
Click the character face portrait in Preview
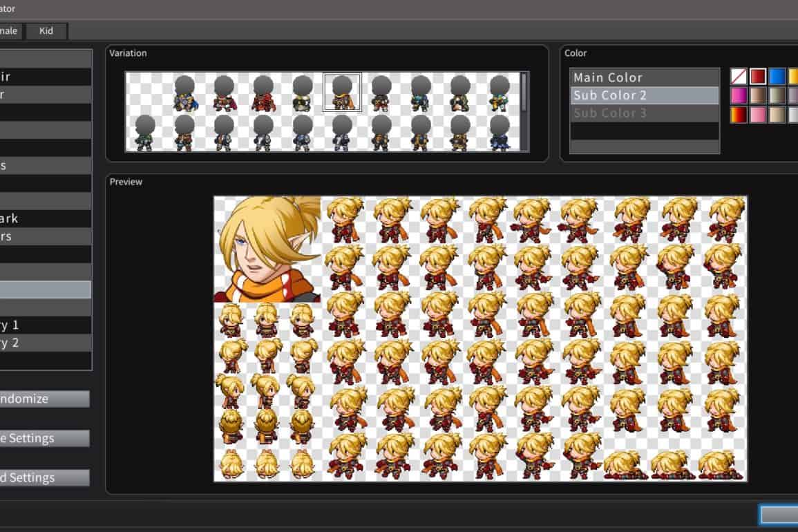[x=267, y=249]
